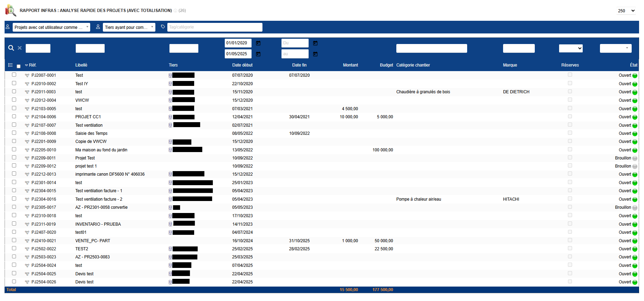Check the row checkbox for PJ2212-0013
Image resolution: width=644 pixels, height=301 pixels.
coord(14,174)
